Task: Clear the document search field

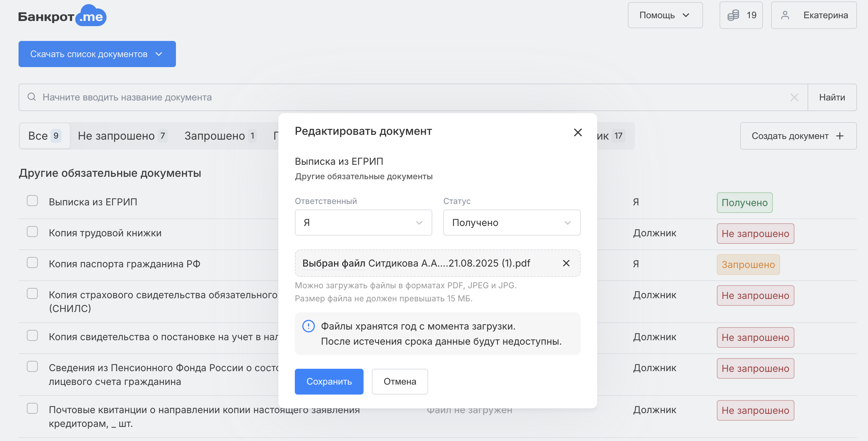Action: tap(794, 97)
